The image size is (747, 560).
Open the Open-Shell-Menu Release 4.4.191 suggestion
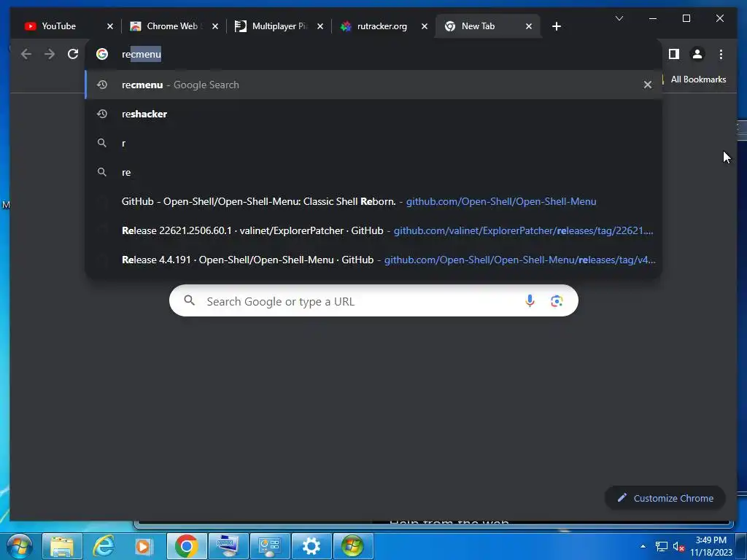(373, 260)
